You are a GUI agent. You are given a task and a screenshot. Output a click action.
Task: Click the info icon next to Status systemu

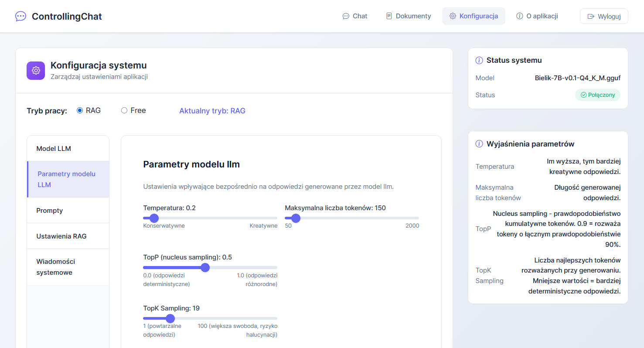pos(479,61)
